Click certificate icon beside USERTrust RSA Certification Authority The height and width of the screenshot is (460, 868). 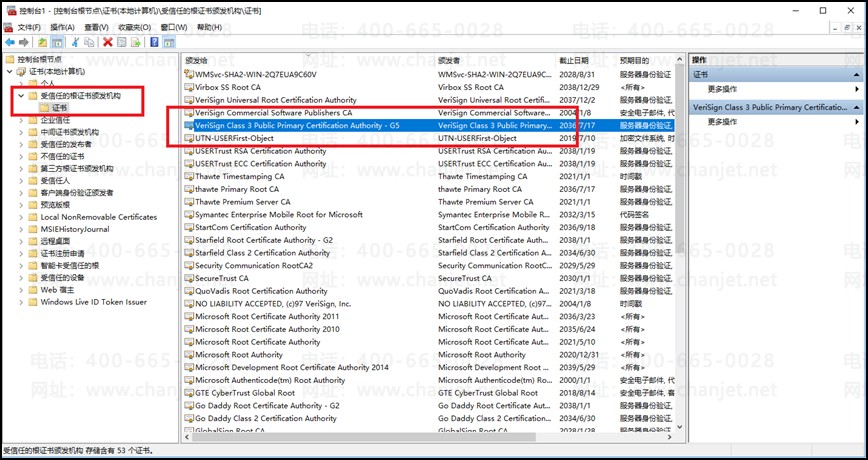pos(189,151)
